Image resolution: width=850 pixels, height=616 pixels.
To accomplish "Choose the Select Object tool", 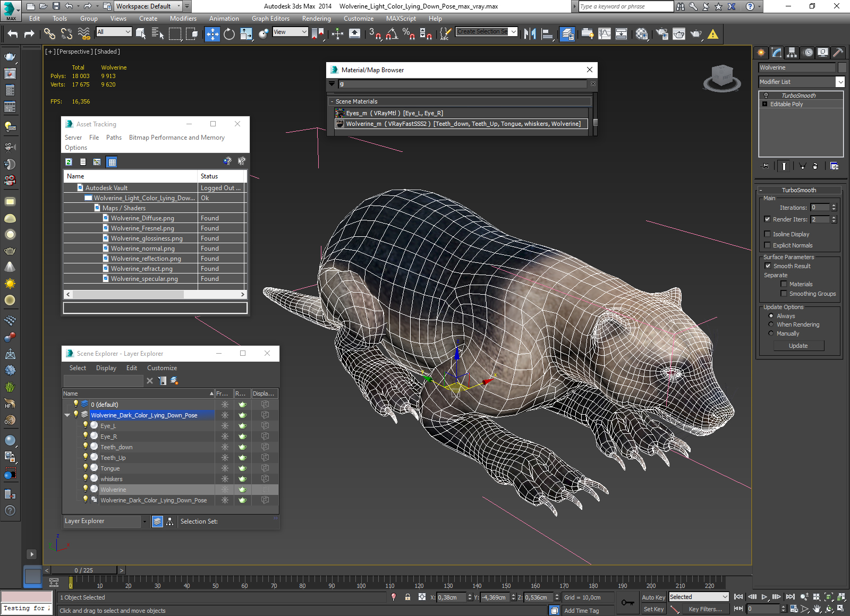I will click(x=141, y=33).
